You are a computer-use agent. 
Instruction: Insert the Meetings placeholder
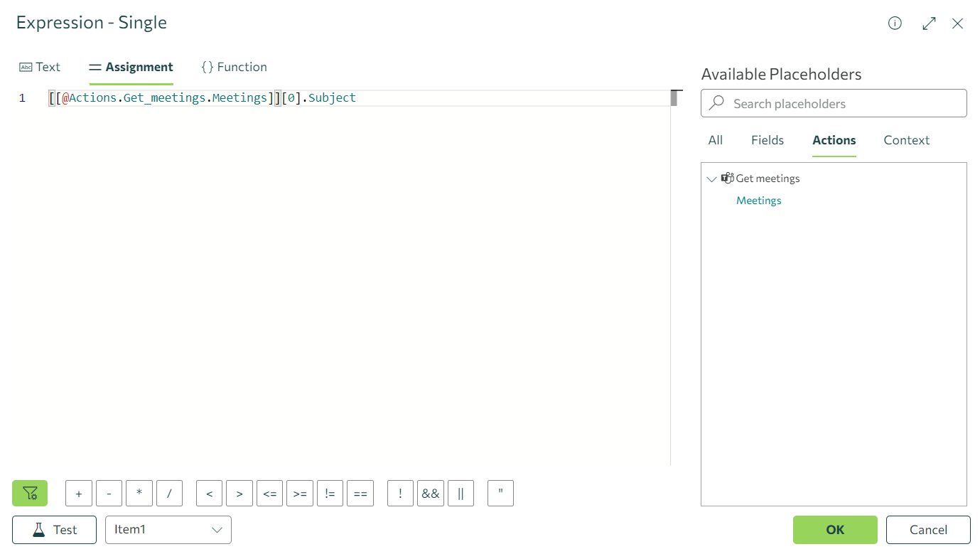(x=759, y=201)
